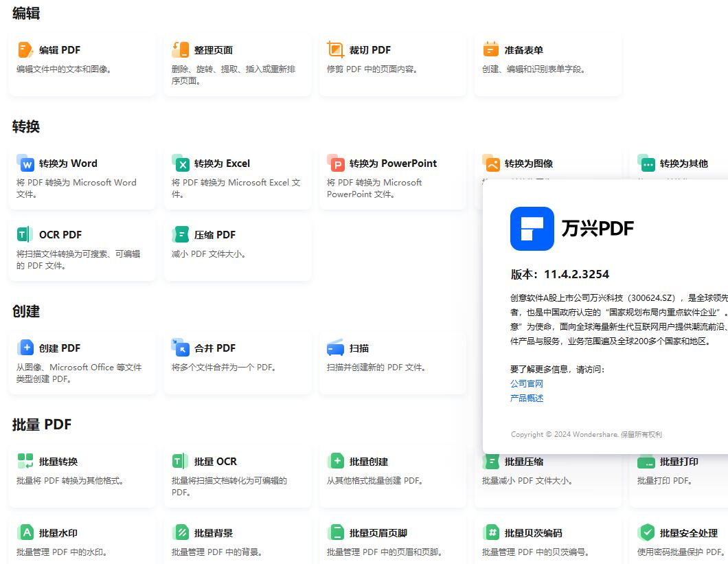
Task: Select the 裁切 PDF crop icon
Action: pyautogui.click(x=335, y=49)
